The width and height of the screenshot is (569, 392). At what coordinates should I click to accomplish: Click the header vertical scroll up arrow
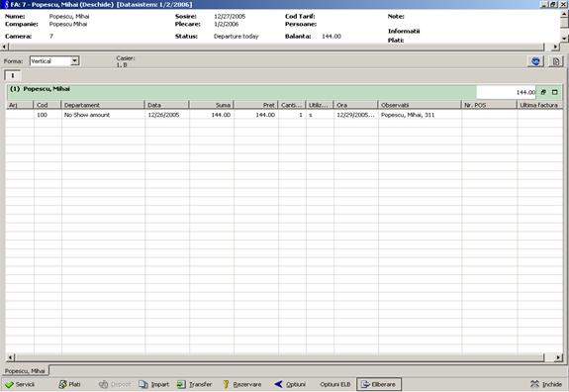[564, 14]
